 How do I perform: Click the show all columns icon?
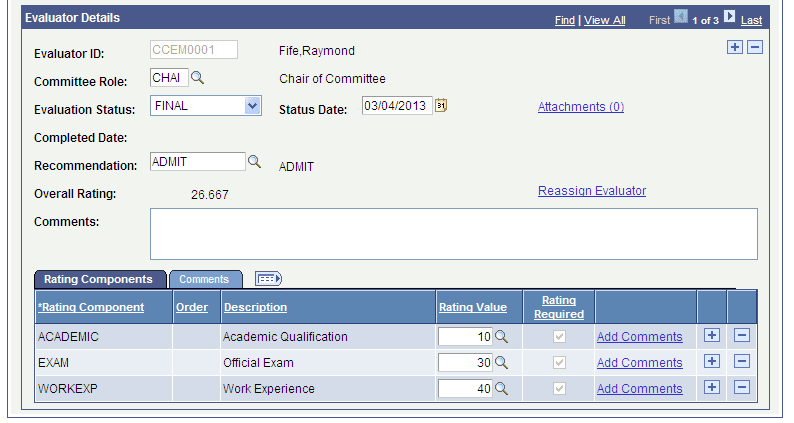pyautogui.click(x=268, y=279)
